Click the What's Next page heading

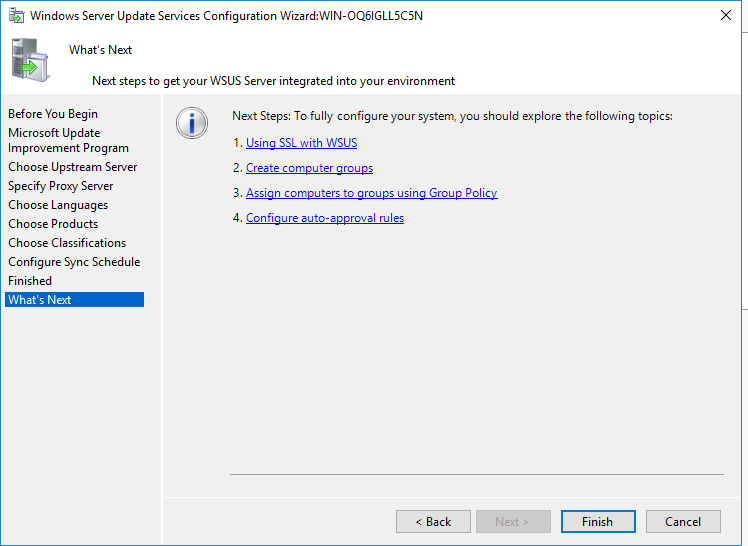pos(100,50)
